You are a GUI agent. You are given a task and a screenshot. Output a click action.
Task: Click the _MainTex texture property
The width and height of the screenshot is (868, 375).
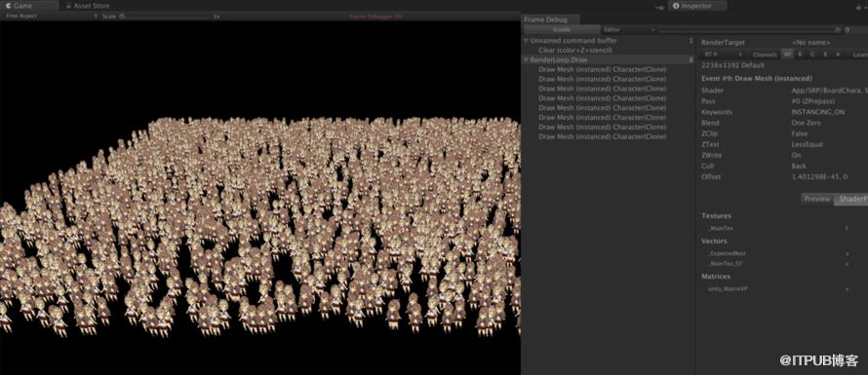721,228
